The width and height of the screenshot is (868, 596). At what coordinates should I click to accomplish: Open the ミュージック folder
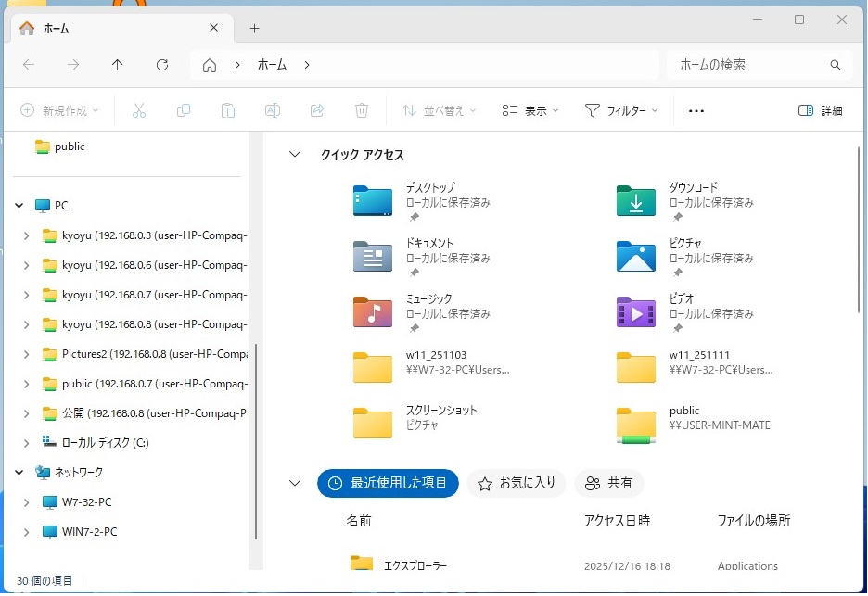point(373,312)
